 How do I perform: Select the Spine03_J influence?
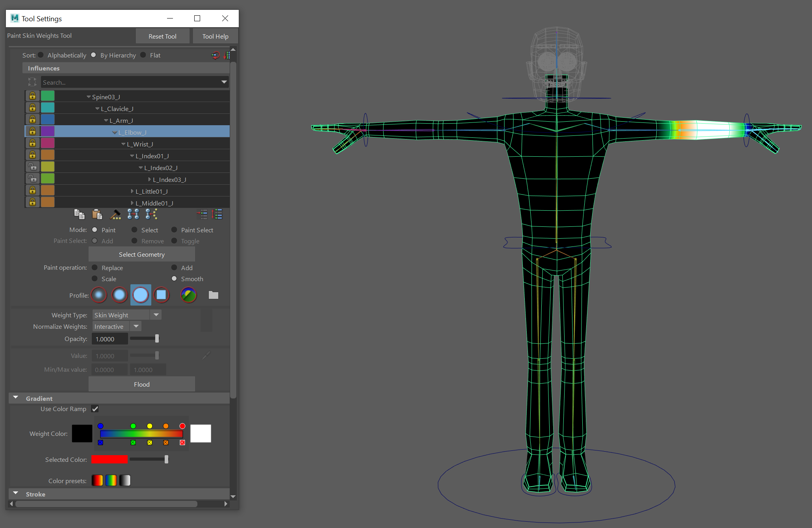click(x=106, y=97)
